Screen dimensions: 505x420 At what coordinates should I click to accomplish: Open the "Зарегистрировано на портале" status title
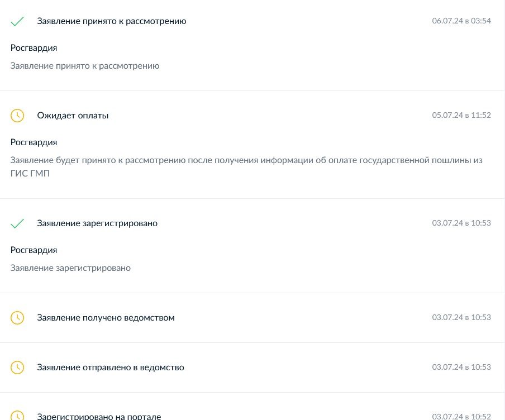[x=99, y=417]
